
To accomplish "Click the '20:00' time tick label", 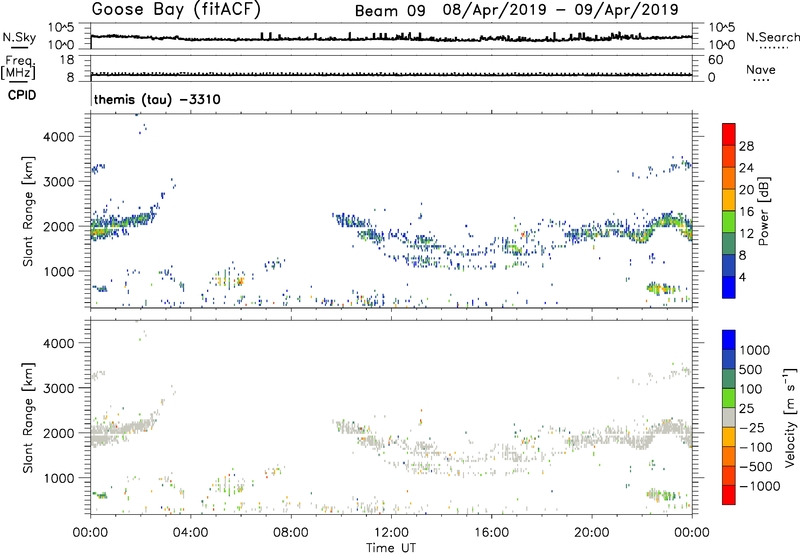I will pos(591,533).
